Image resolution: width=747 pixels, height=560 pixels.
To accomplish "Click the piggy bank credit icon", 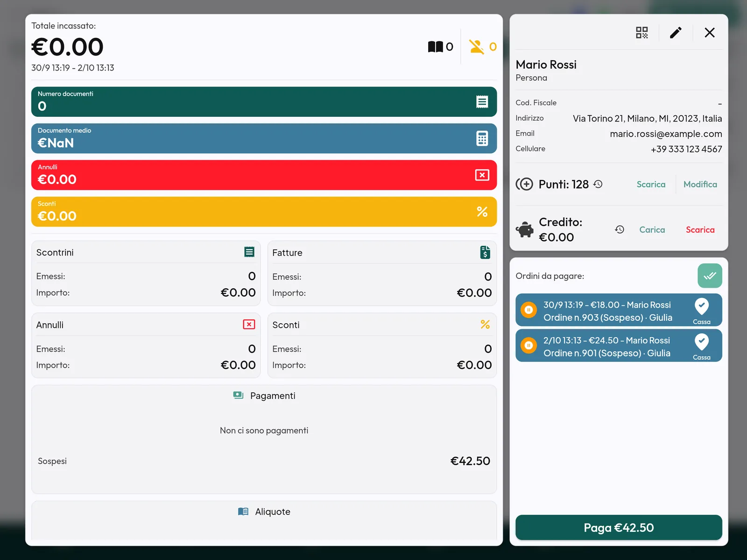I will tap(525, 229).
